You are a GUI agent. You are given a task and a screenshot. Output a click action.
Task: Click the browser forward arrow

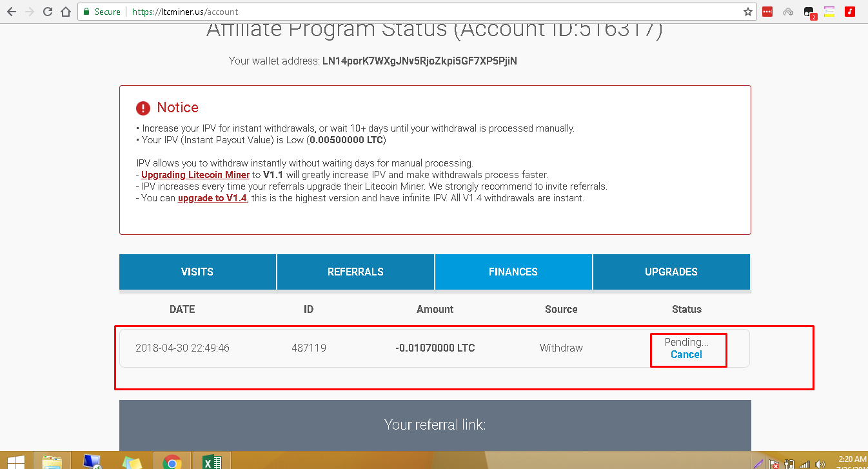click(x=30, y=12)
